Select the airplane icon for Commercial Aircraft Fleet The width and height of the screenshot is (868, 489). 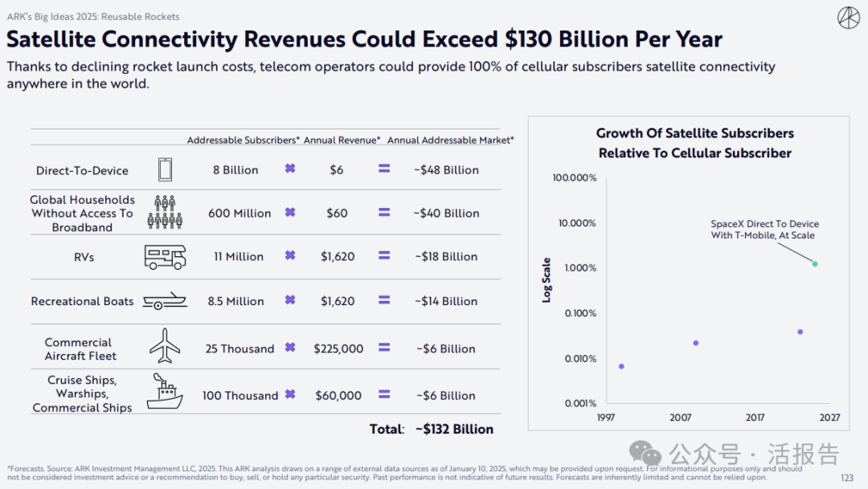(x=165, y=346)
